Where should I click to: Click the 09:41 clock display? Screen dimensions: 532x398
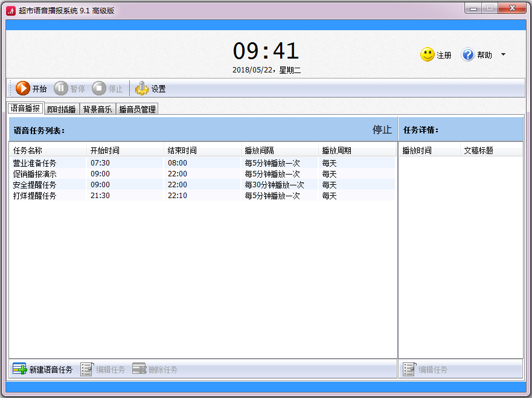click(x=266, y=51)
